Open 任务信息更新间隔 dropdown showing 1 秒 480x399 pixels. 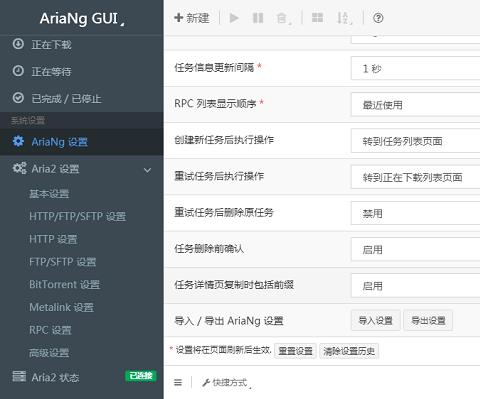click(415, 68)
